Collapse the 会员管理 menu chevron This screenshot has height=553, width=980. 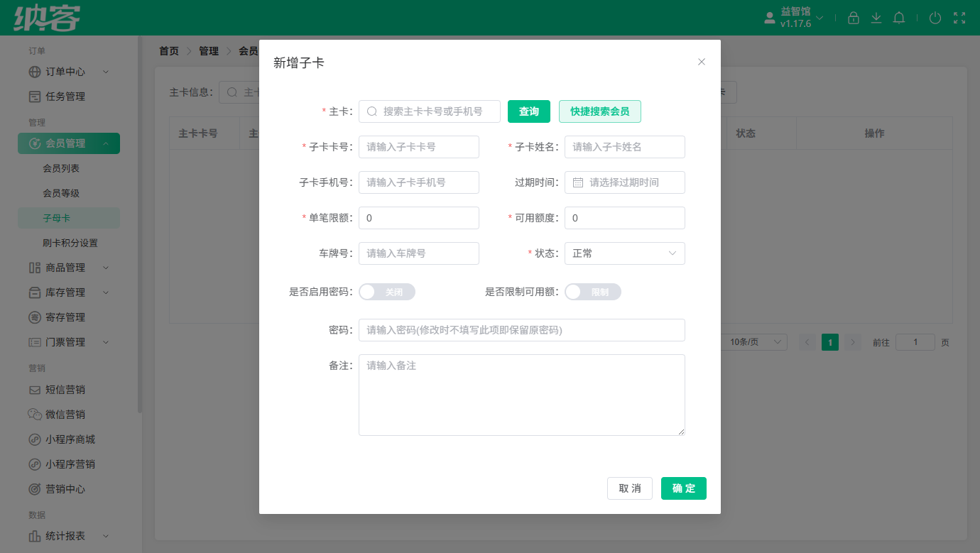[106, 143]
